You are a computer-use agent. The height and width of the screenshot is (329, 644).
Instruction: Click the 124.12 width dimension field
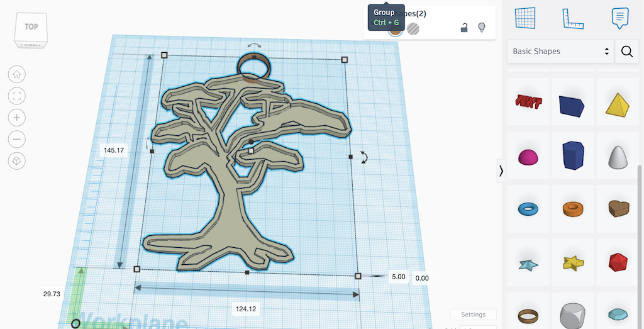[x=246, y=309]
